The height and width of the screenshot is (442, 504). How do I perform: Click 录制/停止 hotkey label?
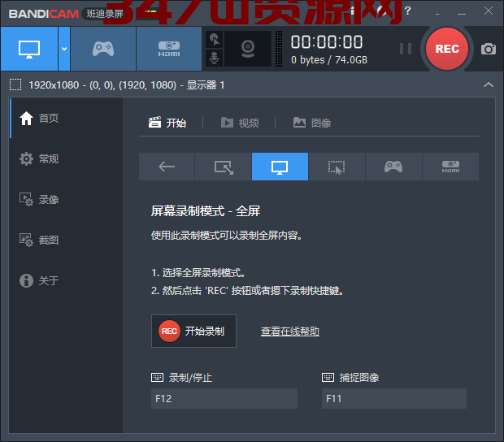click(x=190, y=378)
